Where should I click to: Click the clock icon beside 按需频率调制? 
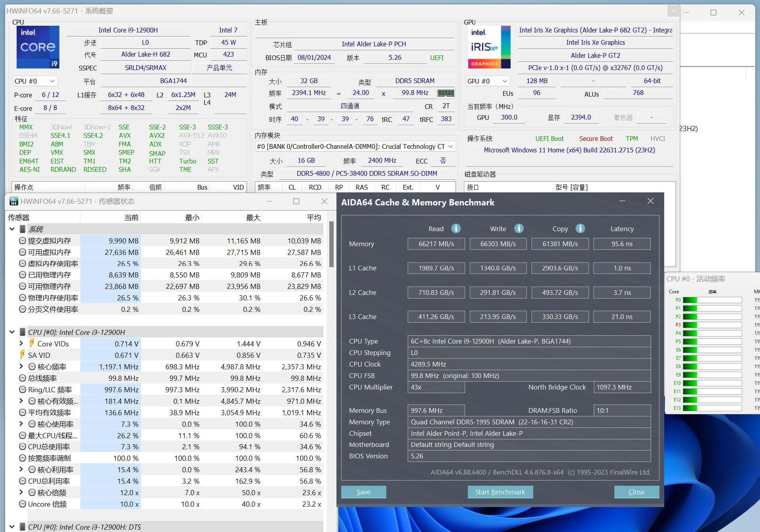[23, 458]
